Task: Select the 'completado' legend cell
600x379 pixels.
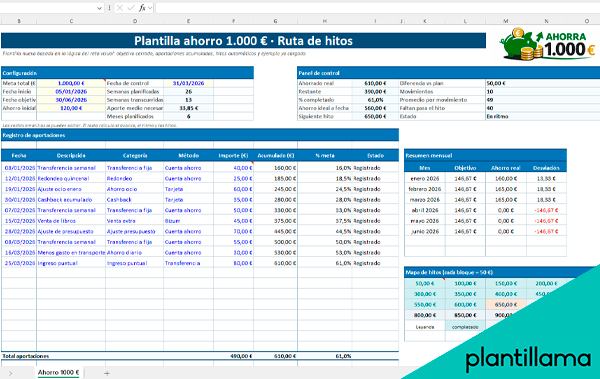Action: coord(465,327)
